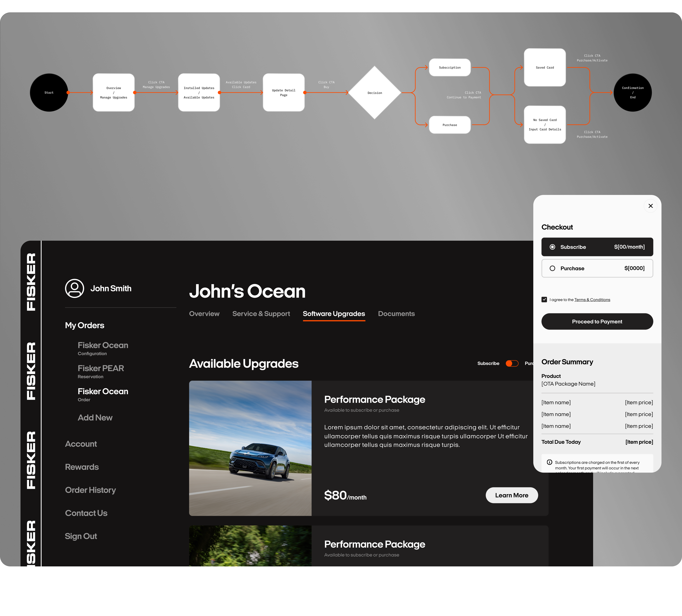Click the John's Ocean heading
Viewport: 682px width, 616px height.
(247, 291)
